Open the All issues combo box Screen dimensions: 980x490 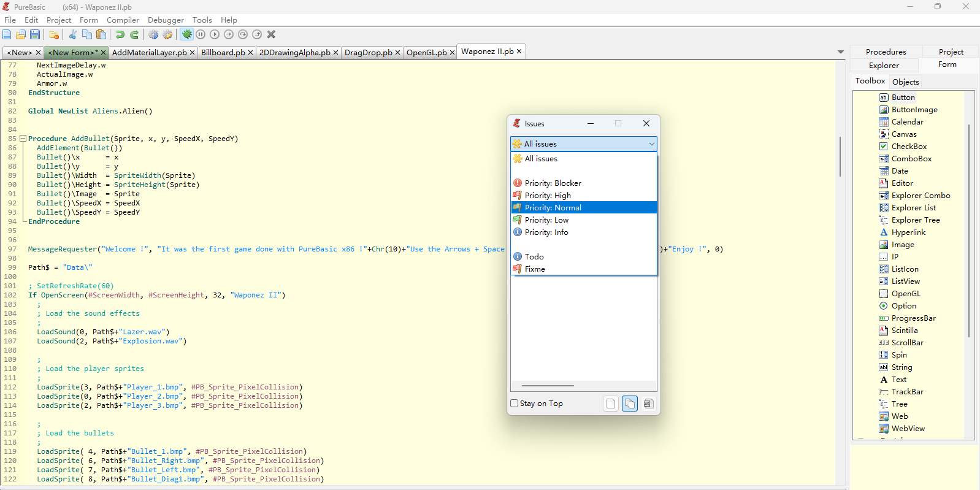[583, 144]
